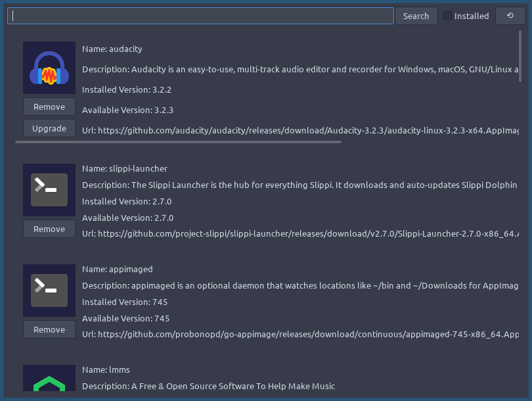Click the audacity description text
This screenshot has width=532, height=401.
coord(300,69)
